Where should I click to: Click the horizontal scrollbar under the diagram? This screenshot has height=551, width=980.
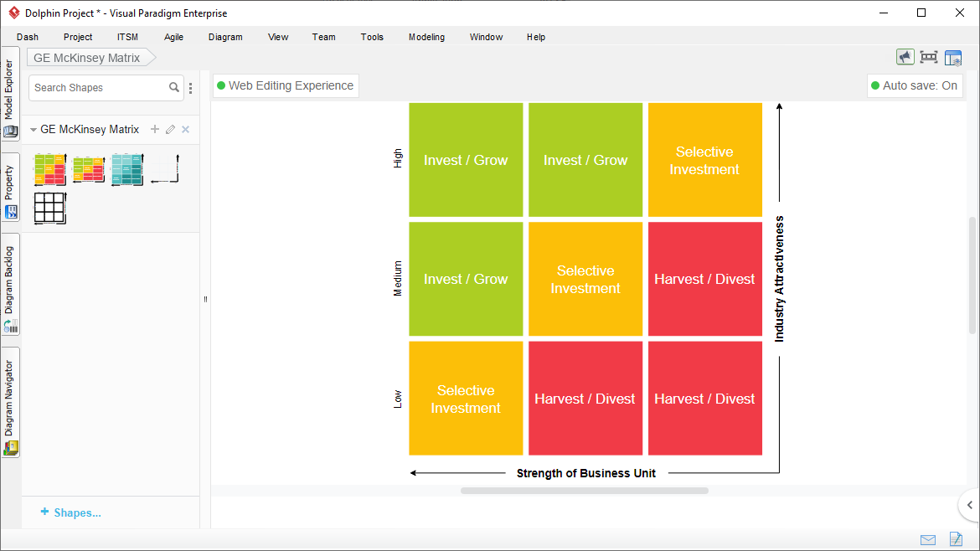click(x=585, y=491)
